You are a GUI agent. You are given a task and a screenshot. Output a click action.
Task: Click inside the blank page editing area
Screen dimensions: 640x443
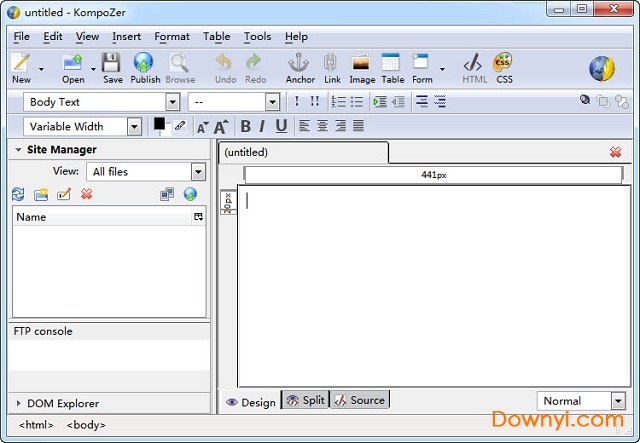430,290
